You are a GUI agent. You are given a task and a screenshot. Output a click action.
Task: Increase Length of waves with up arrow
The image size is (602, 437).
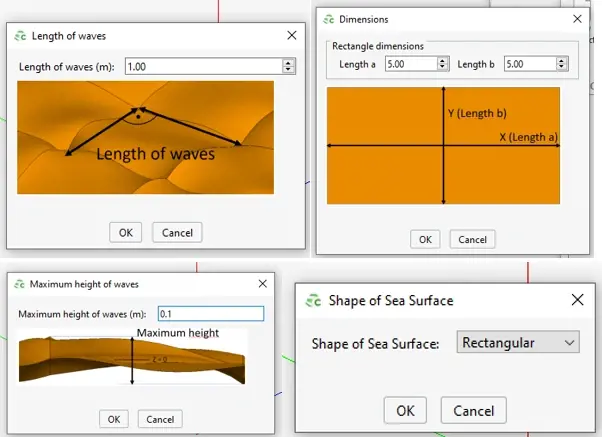pyautogui.click(x=288, y=62)
